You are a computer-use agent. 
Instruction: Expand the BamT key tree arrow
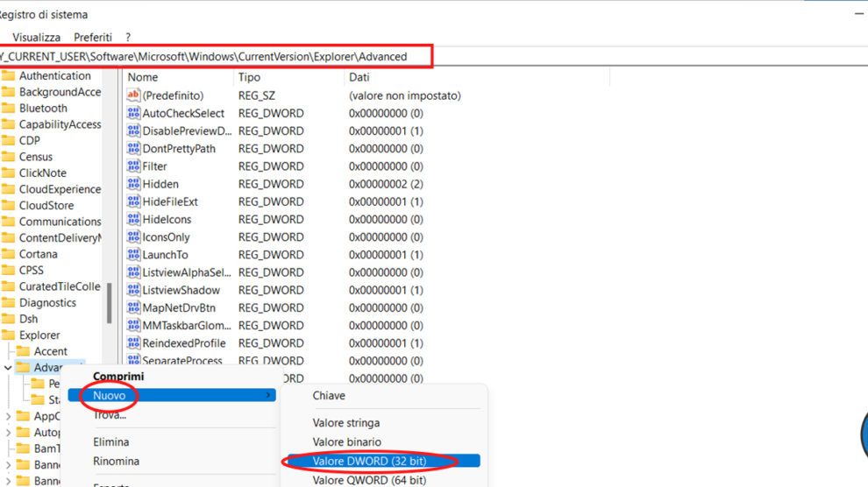[8, 448]
